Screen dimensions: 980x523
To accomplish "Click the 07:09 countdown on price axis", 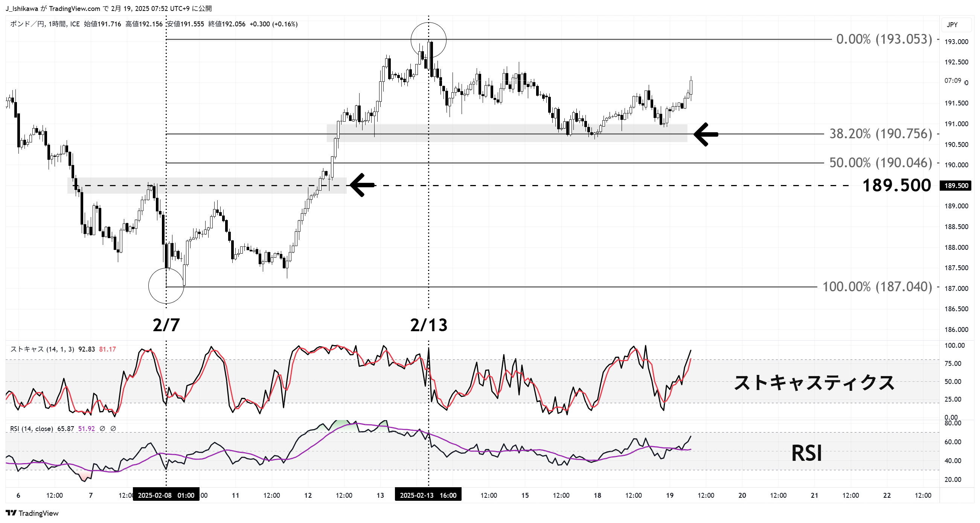I will pyautogui.click(x=953, y=80).
